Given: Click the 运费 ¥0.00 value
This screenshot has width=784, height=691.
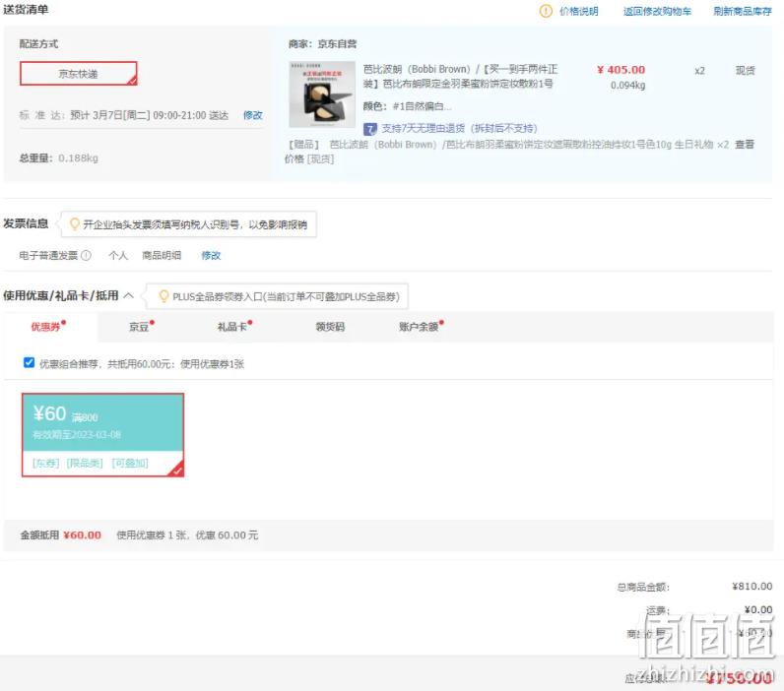Looking at the screenshot, I should tap(758, 609).
